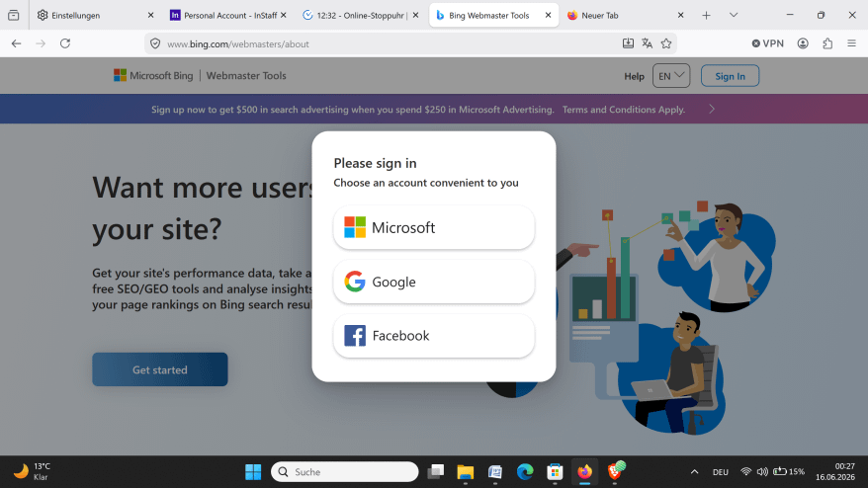Select Facebook as the sign-in account

click(x=433, y=335)
